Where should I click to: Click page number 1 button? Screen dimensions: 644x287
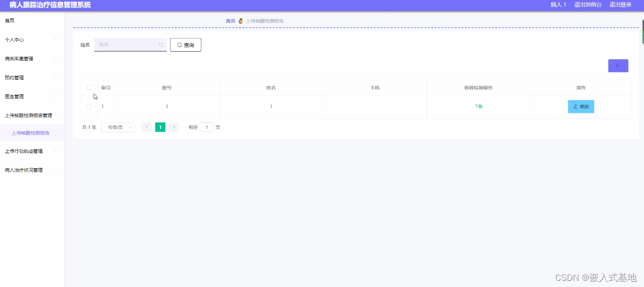160,127
